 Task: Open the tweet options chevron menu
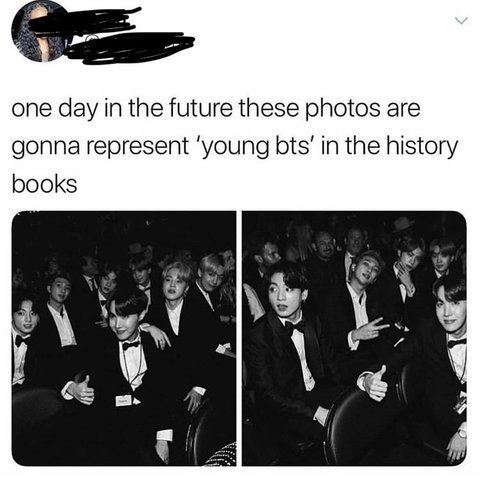point(462,21)
